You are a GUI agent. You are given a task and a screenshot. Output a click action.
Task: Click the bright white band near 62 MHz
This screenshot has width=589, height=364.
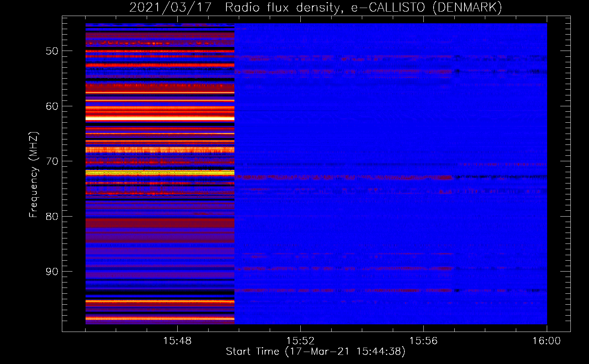160,119
